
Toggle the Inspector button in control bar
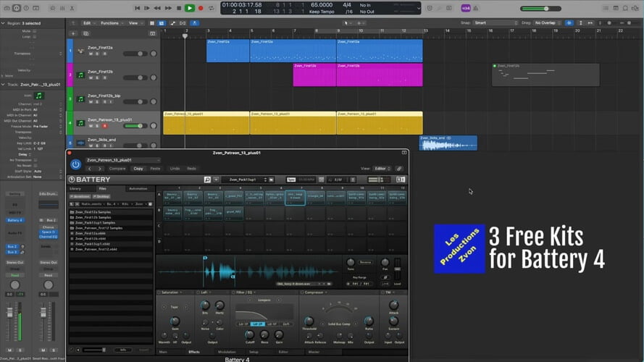click(x=17, y=8)
